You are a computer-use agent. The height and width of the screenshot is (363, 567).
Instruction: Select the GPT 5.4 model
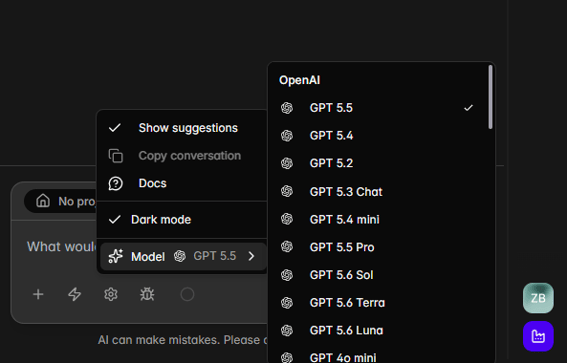(378, 136)
